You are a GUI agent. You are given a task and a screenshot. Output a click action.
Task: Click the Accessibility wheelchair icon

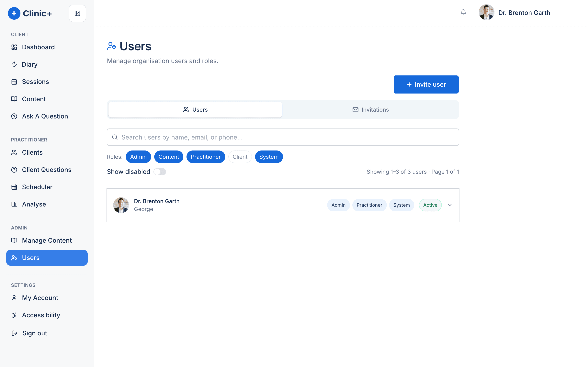(x=14, y=315)
